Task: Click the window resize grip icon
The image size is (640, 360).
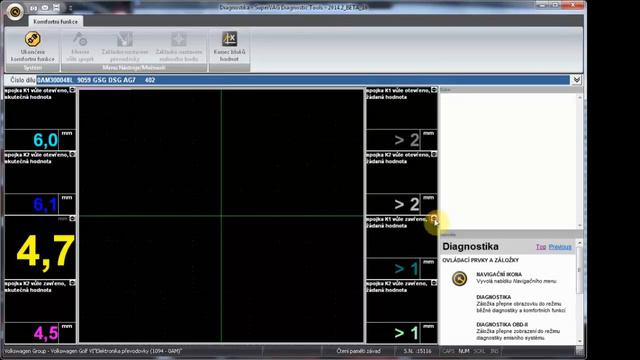Action: pos(579,351)
